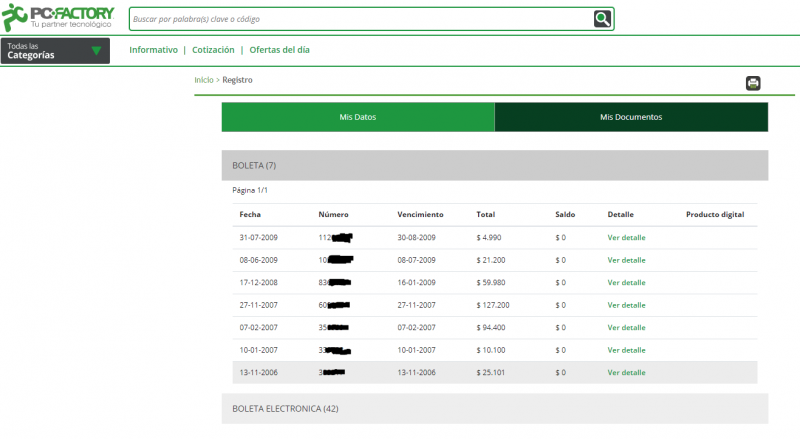800x439 pixels.
Task: Go to Ofertas del día
Action: pyautogui.click(x=279, y=50)
